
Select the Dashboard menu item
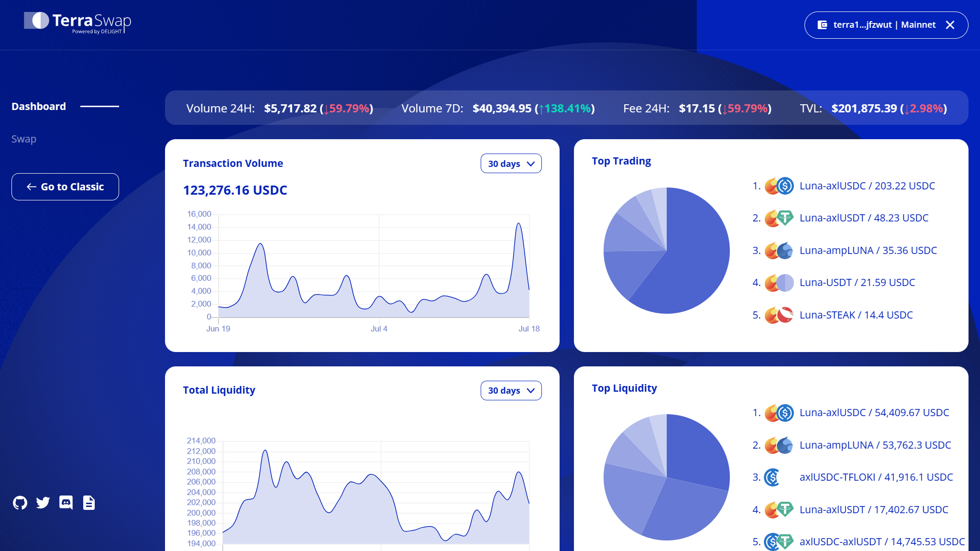point(39,106)
